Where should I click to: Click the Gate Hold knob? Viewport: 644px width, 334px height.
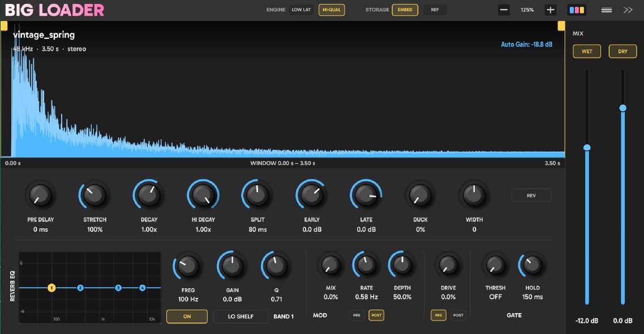click(533, 264)
